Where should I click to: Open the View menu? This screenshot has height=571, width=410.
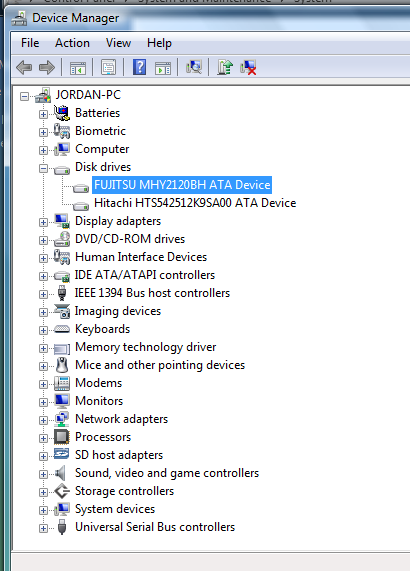(118, 43)
